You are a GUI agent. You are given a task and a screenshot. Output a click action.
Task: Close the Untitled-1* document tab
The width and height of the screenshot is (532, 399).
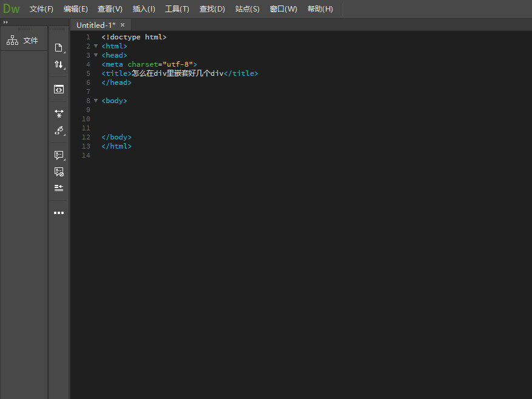pyautogui.click(x=123, y=25)
